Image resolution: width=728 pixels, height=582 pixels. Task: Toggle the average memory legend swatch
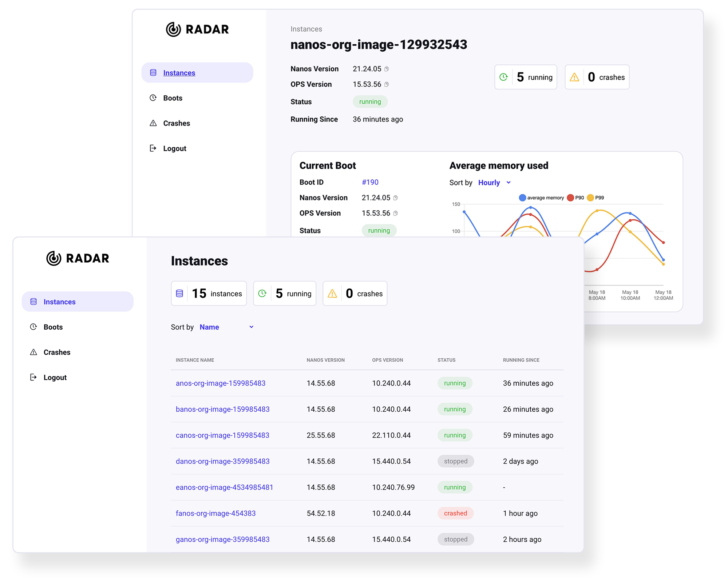pyautogui.click(x=522, y=198)
